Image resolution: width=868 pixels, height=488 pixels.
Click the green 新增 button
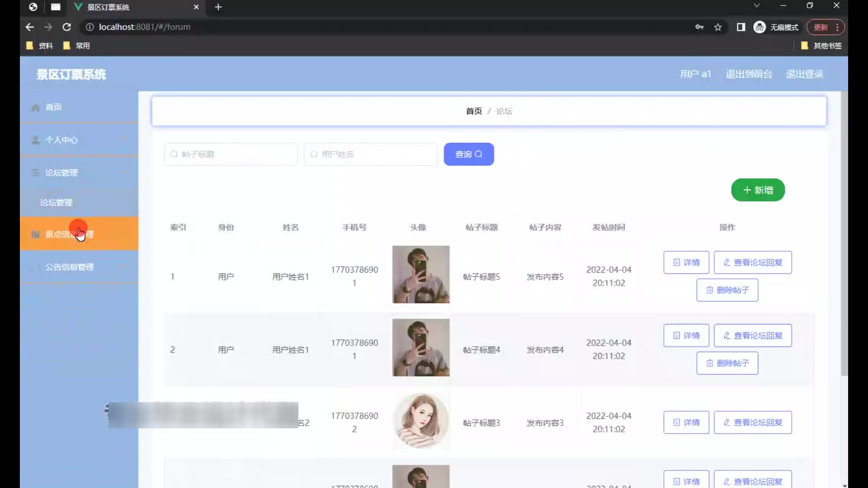click(758, 190)
